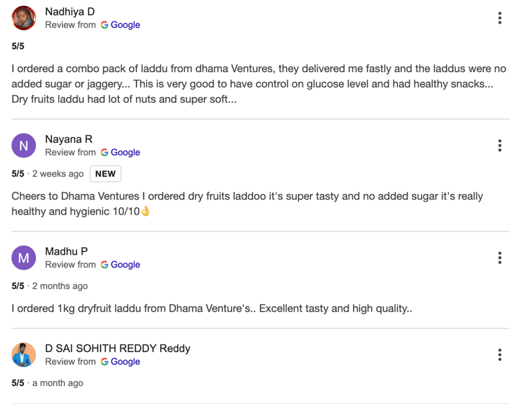Click Madhu P's purple M avatar
Viewport: 532px width, 404px height.
pyautogui.click(x=24, y=258)
